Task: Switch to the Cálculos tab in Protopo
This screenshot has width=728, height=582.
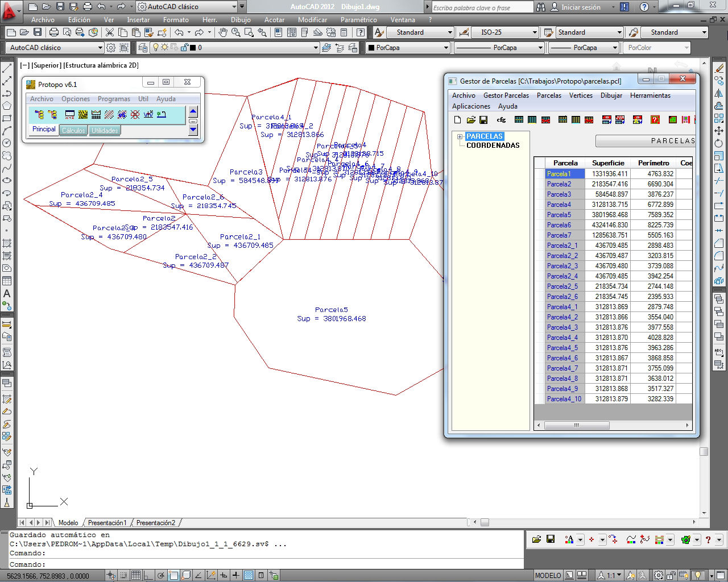Action: [x=73, y=131]
